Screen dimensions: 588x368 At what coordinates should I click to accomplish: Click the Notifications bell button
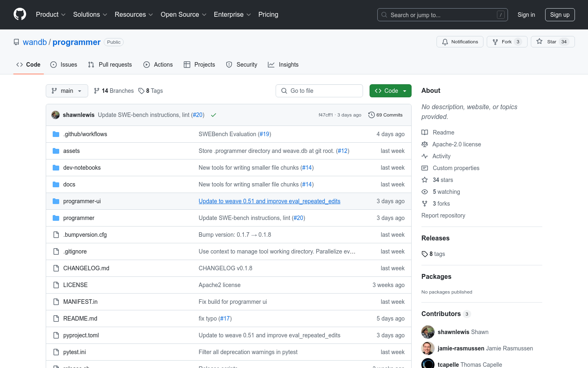pyautogui.click(x=460, y=42)
